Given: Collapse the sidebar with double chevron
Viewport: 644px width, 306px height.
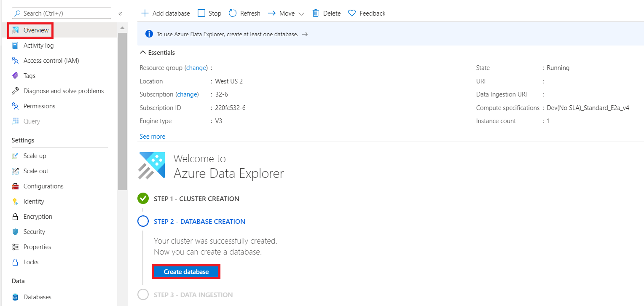Looking at the screenshot, I should 120,13.
